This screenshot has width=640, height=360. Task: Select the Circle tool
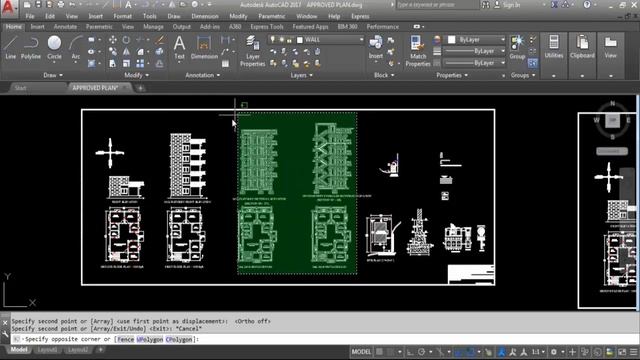pos(54,47)
